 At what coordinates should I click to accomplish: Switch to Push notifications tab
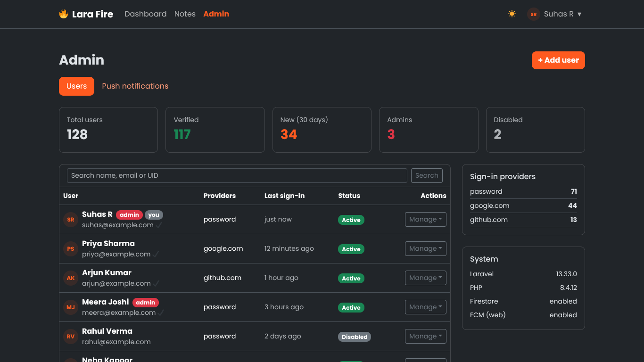coord(135,86)
